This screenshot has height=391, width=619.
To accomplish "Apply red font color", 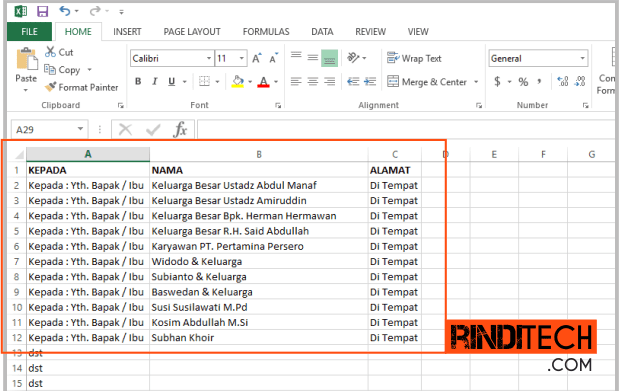I will [263, 81].
